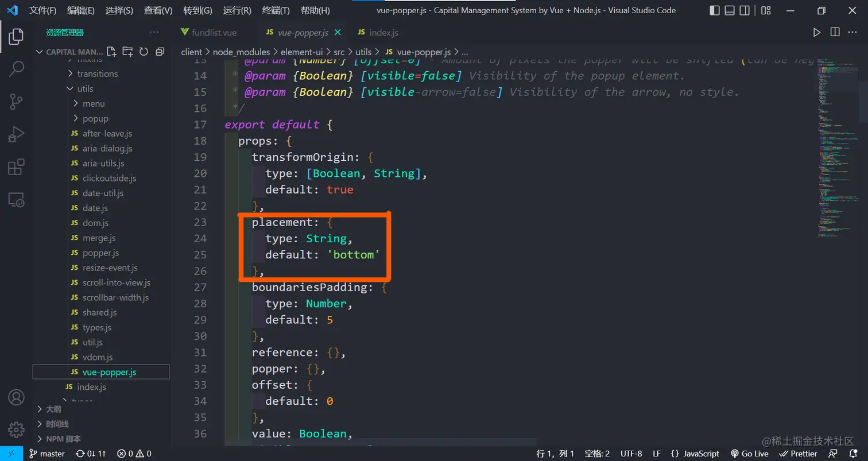Click the New File icon in explorer
868x461 pixels.
click(x=111, y=52)
